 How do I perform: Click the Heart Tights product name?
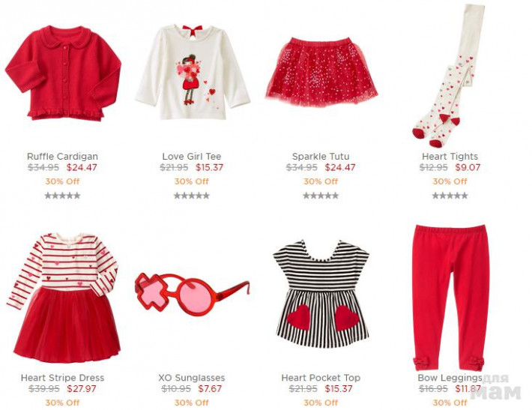450,157
